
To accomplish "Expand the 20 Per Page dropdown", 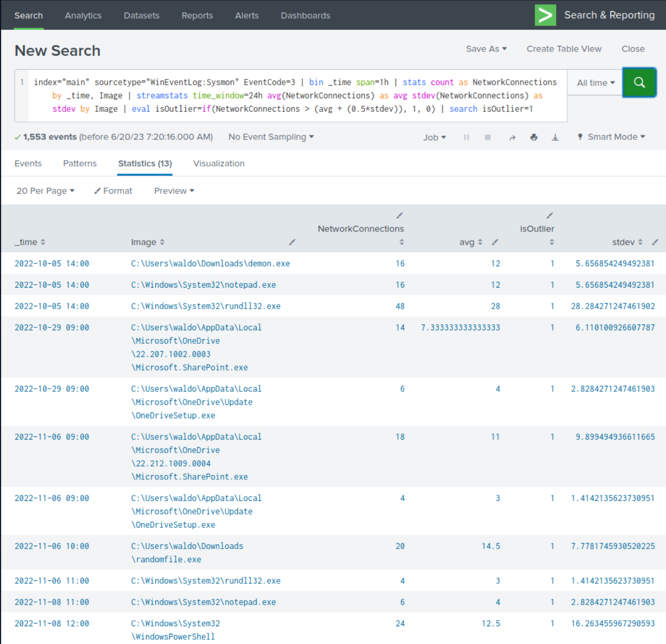I will tap(45, 191).
